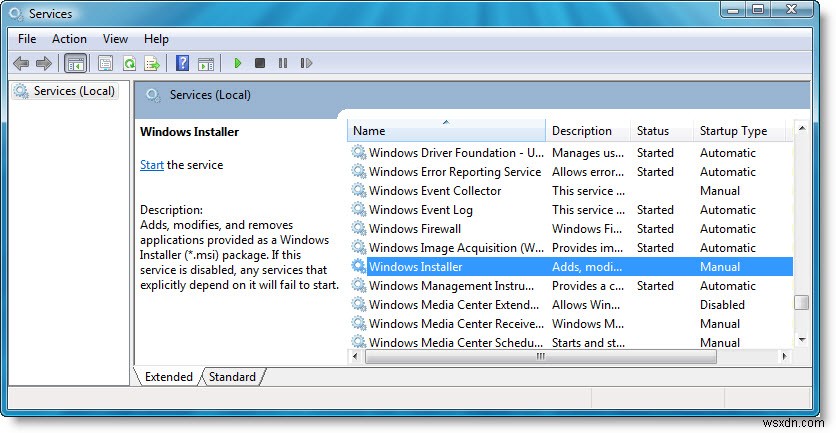Click Started status of Windows Firewall

[x=655, y=229]
